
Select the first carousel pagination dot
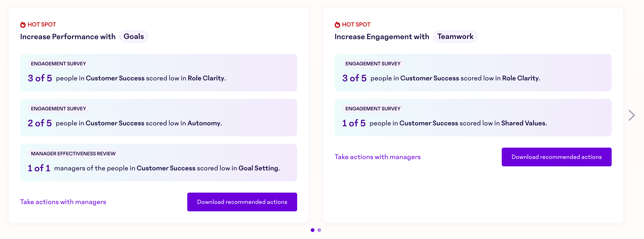(x=312, y=230)
